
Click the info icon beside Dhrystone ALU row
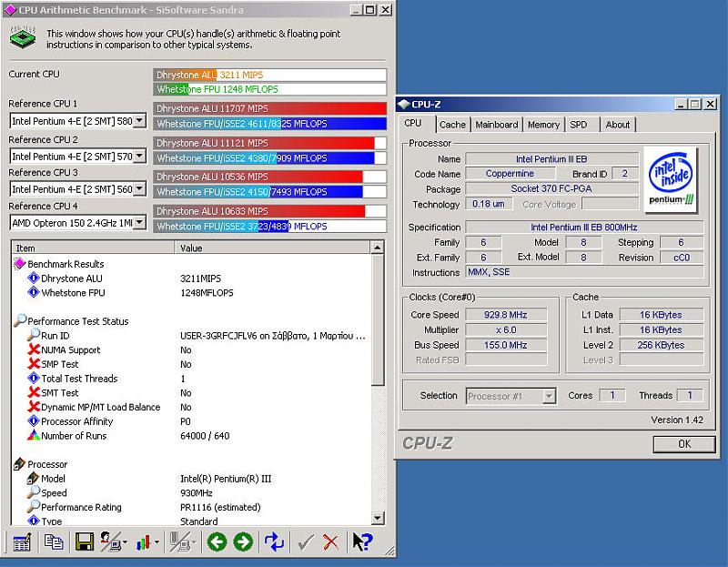point(34,278)
